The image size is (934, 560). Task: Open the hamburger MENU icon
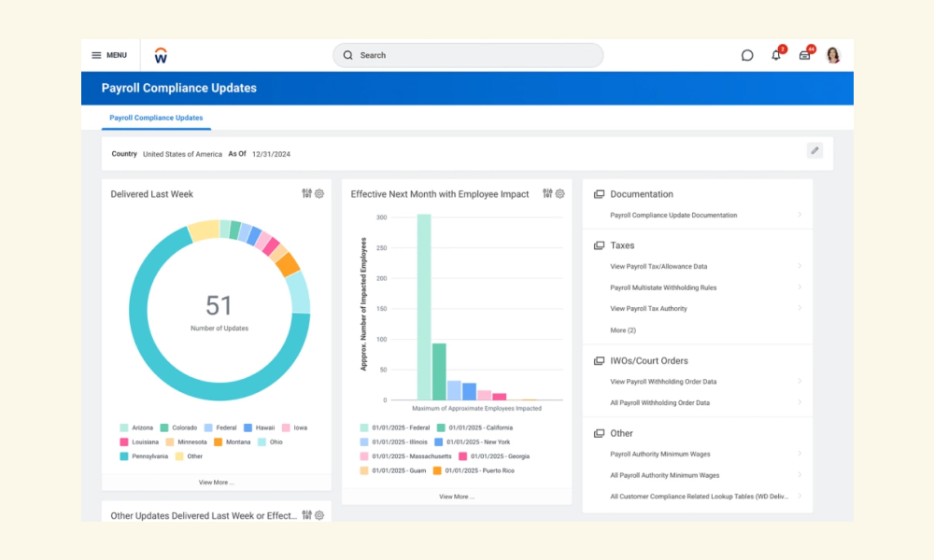(96, 55)
